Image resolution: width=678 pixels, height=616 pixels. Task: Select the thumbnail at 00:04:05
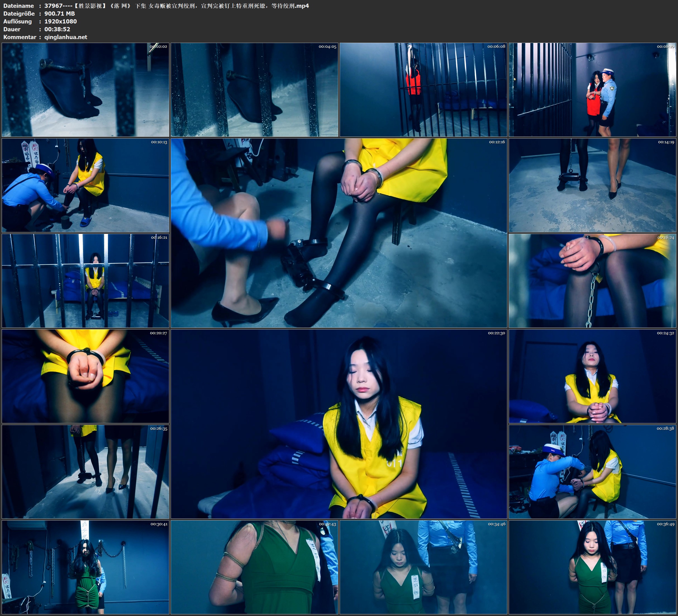254,89
